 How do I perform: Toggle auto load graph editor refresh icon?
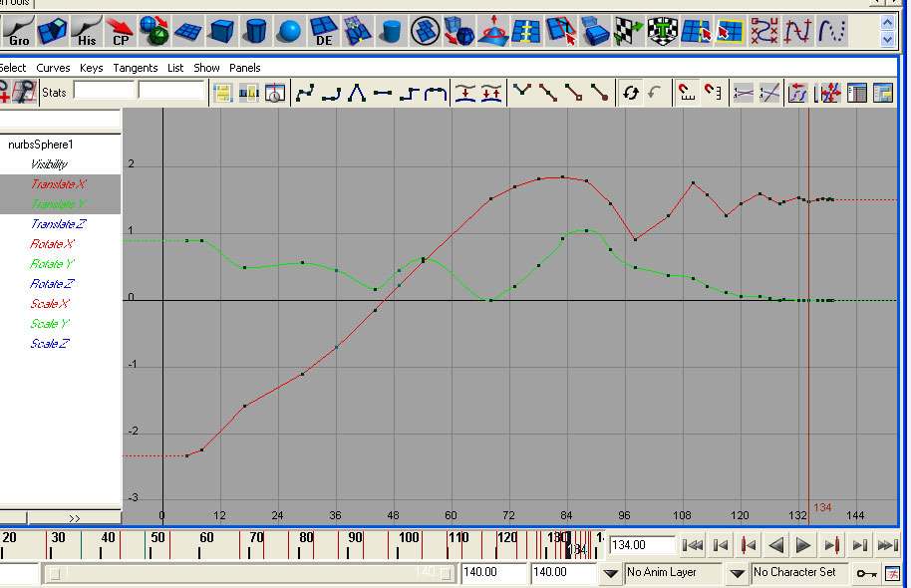click(x=631, y=93)
